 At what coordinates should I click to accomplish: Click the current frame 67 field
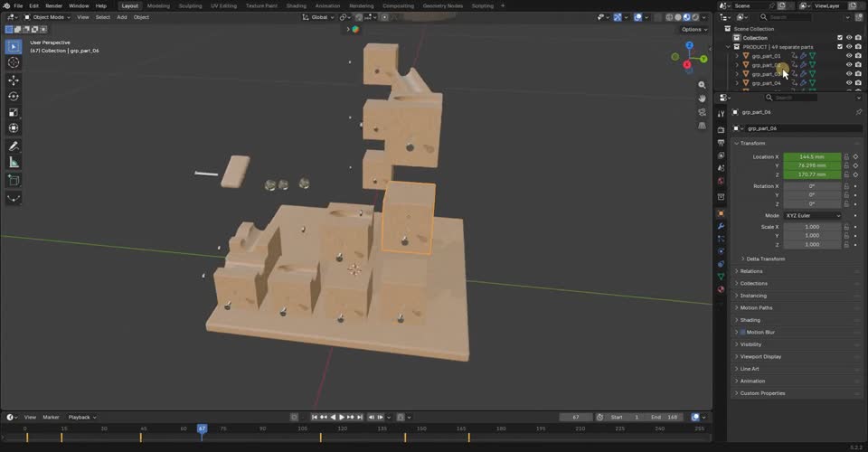(x=576, y=417)
